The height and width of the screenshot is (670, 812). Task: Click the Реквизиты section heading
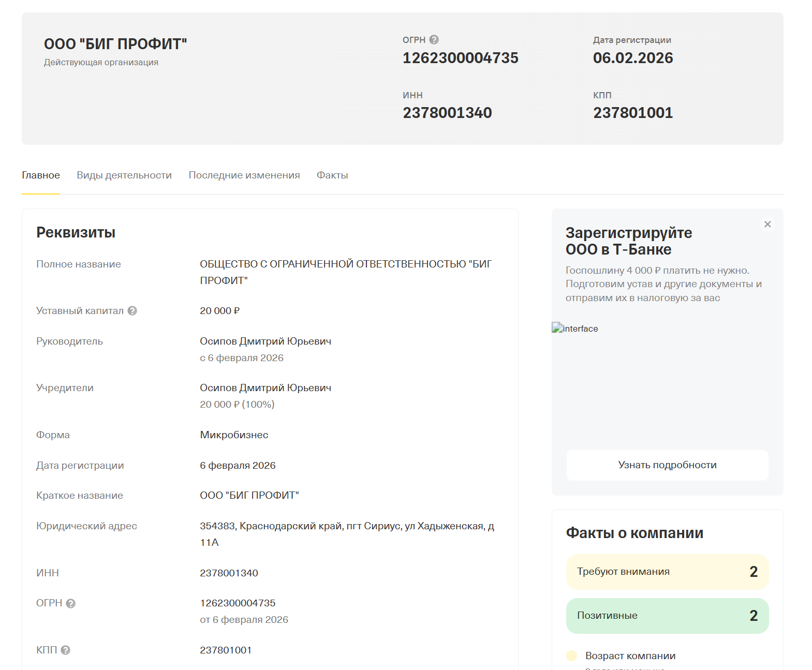pos(76,232)
